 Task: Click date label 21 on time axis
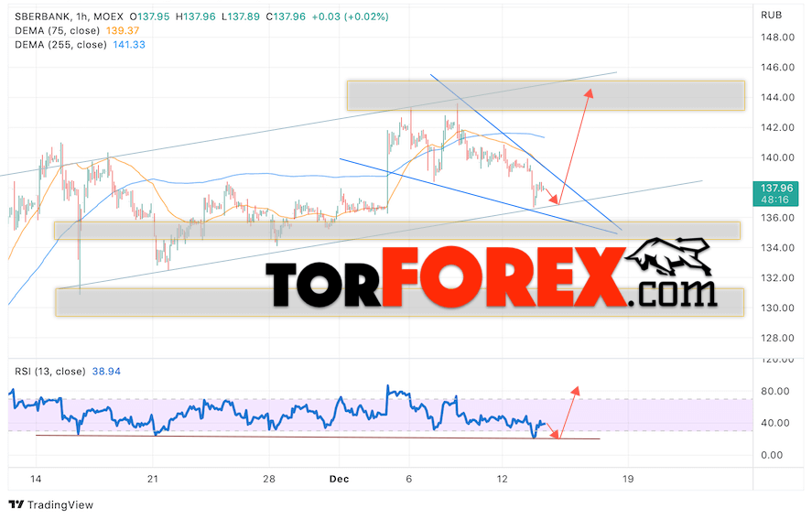pos(152,479)
